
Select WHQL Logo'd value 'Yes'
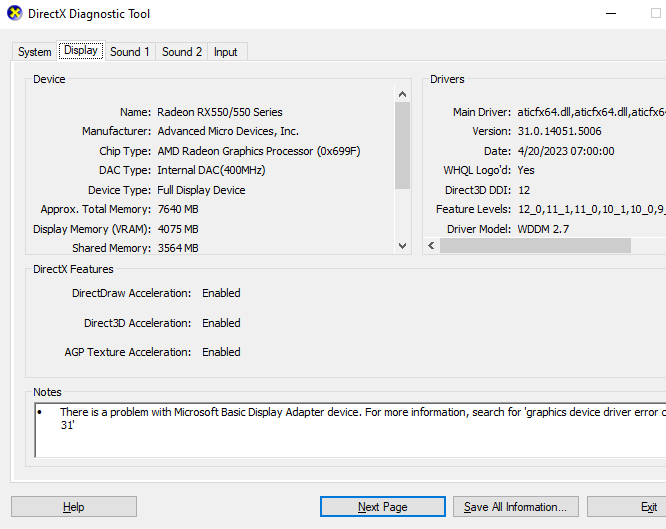(526, 170)
